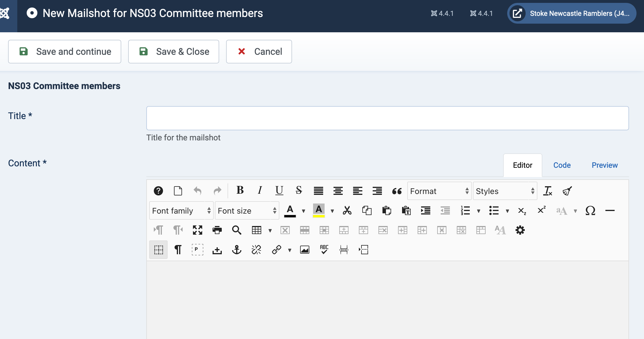Click the clear formatting icon

pos(548,191)
